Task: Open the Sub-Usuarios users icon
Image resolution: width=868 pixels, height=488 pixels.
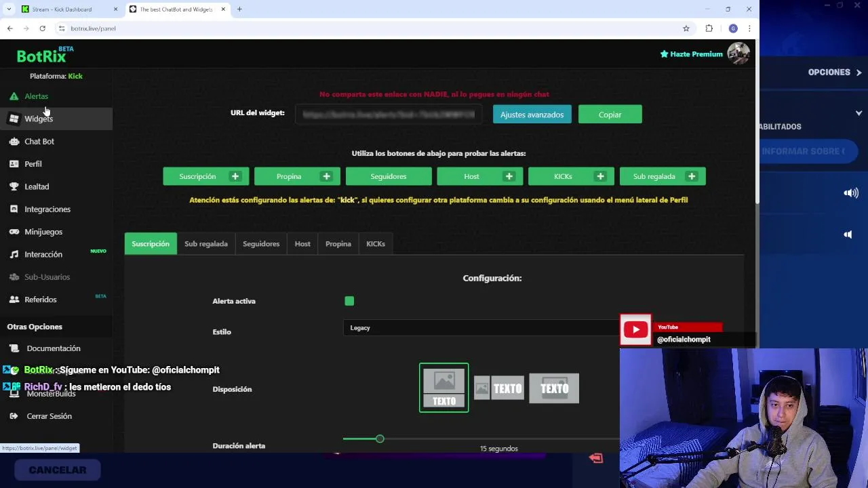Action: point(14,277)
